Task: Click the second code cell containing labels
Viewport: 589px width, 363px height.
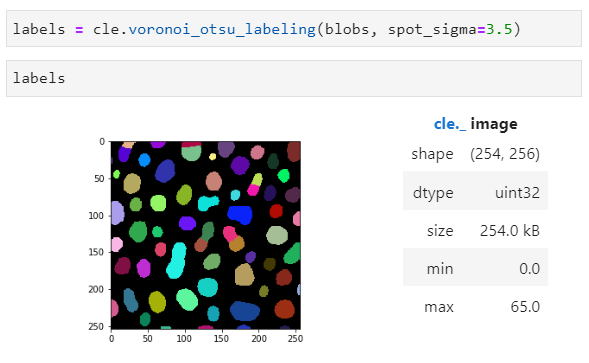Action: click(294, 78)
